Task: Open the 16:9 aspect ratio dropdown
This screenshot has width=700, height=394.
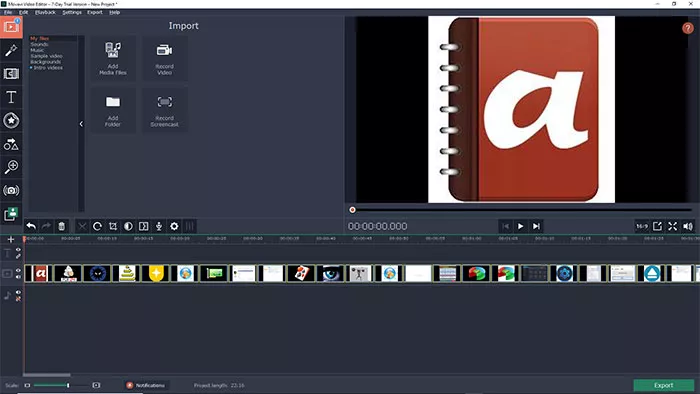Action: 642,226
